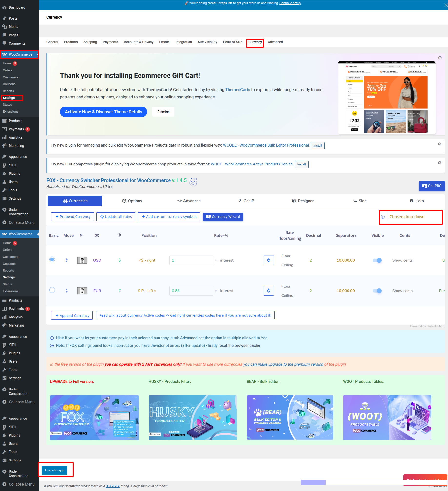Open the GeoIP tab
The image size is (448, 491).
[x=246, y=201]
